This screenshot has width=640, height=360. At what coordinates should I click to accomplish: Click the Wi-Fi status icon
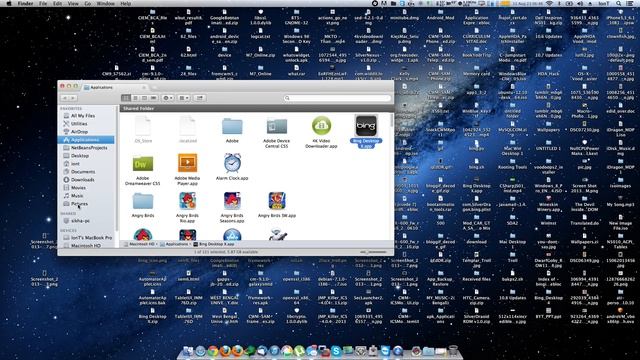pos(549,3)
